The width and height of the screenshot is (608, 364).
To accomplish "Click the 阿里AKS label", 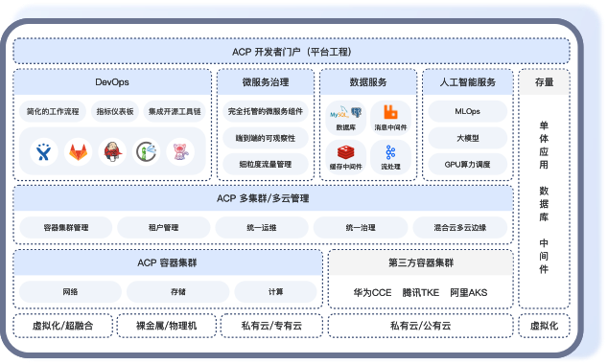I will tap(468, 293).
